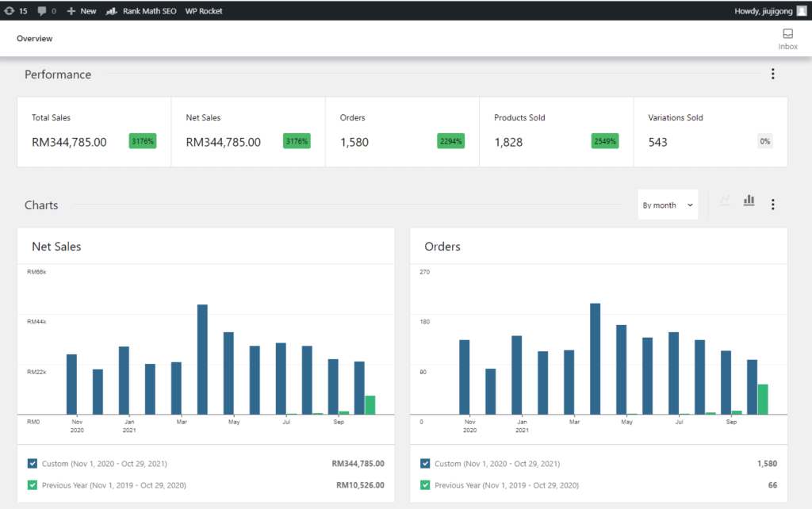This screenshot has width=812, height=509.
Task: Toggle Custom checkbox in Orders legend
Action: pyautogui.click(x=426, y=464)
